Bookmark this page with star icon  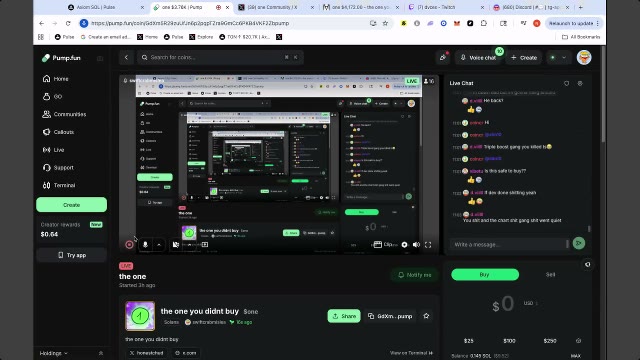tap(385, 23)
